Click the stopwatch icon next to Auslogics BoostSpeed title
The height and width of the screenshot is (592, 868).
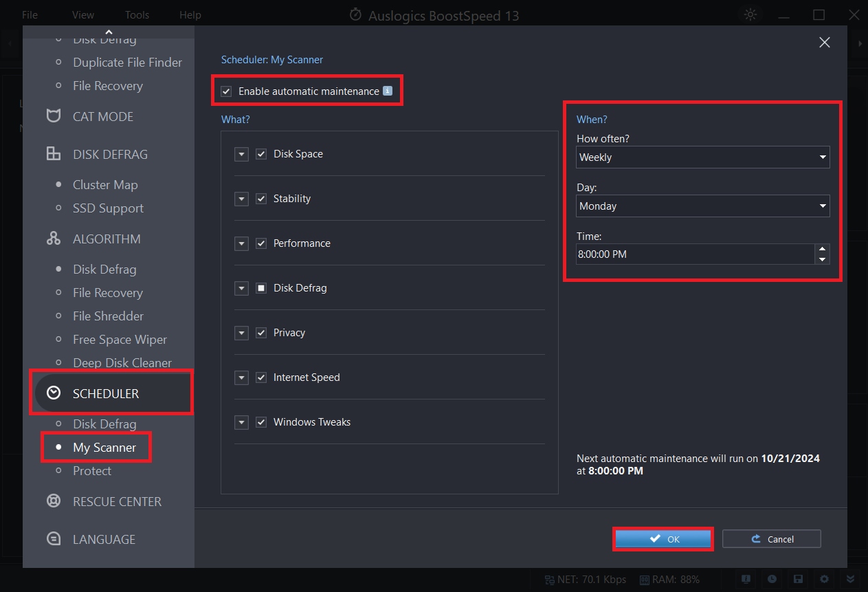[x=355, y=14]
